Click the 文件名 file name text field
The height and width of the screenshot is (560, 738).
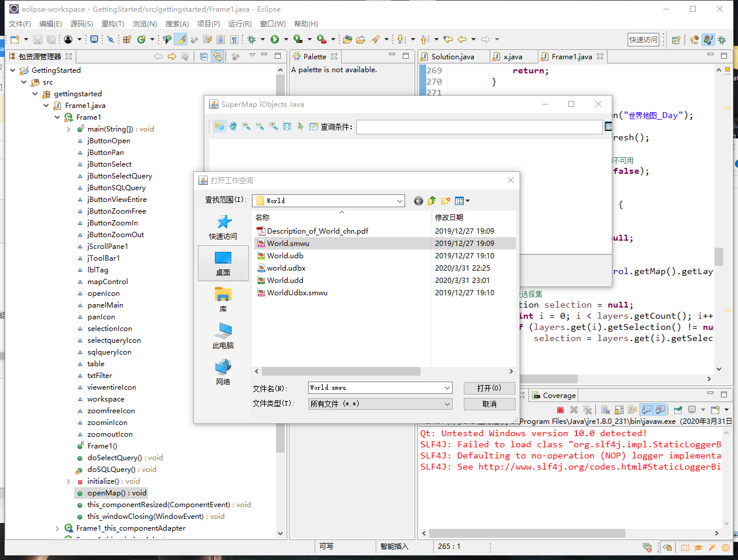(375, 387)
